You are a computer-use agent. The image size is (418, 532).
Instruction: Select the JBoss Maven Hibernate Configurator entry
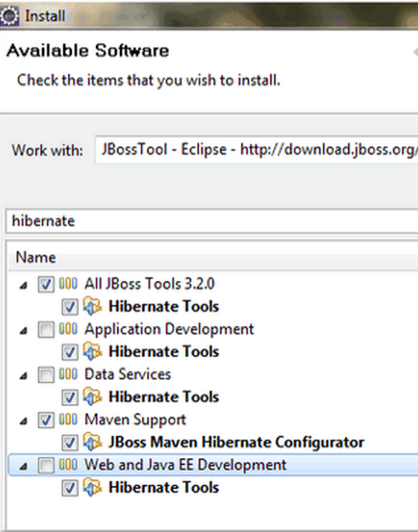click(237, 442)
